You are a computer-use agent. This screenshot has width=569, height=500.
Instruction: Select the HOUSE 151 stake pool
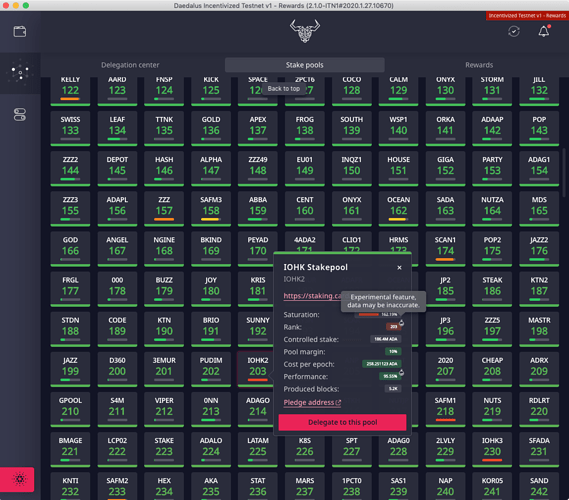(398, 169)
